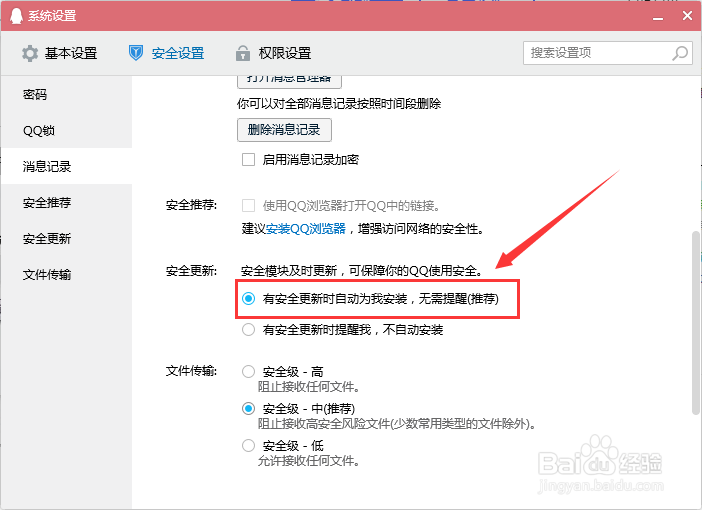Screen dimensions: 702x510
Task: Select 消息记录 in the sidebar
Action: 66,166
